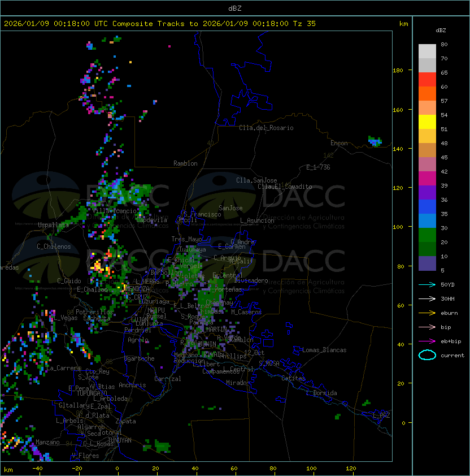
Task: Click the 'Catitas' place label
Action: pyautogui.click(x=293, y=378)
